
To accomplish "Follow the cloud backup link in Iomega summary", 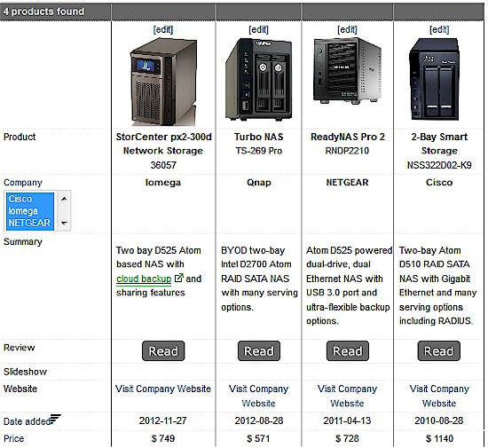I will [x=144, y=279].
